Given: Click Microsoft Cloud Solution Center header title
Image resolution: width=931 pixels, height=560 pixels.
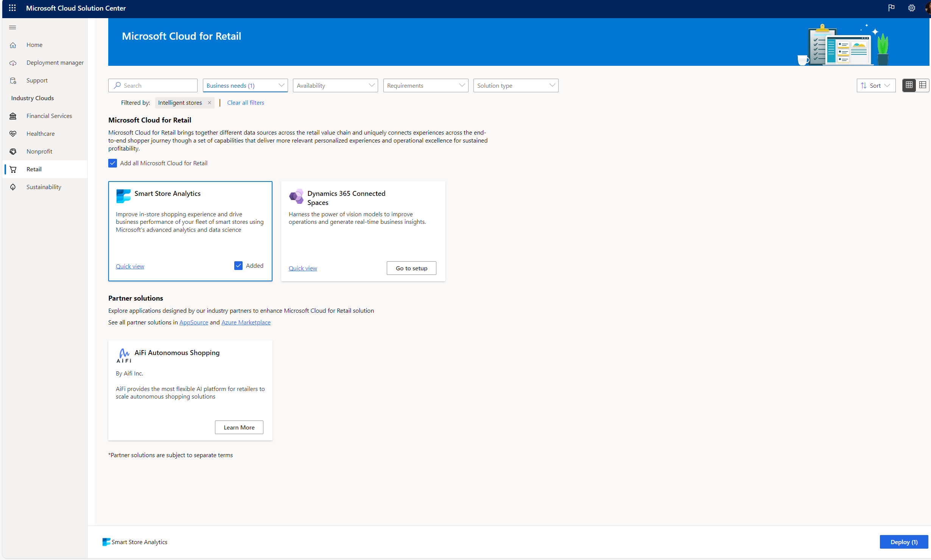Looking at the screenshot, I should point(76,8).
